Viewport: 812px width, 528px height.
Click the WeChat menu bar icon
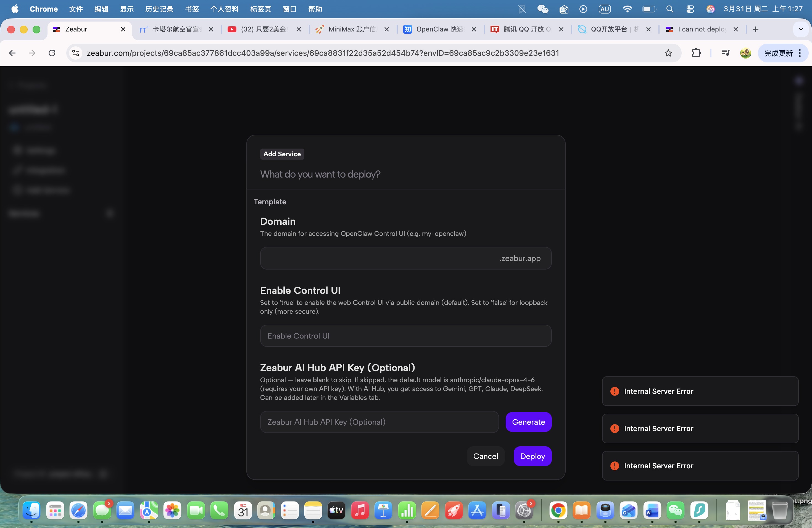point(542,9)
